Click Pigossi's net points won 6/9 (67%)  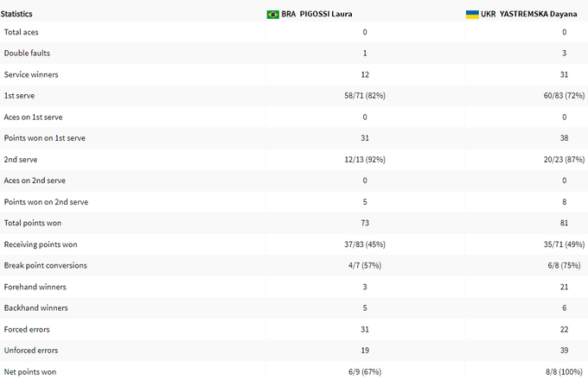pyautogui.click(x=365, y=371)
